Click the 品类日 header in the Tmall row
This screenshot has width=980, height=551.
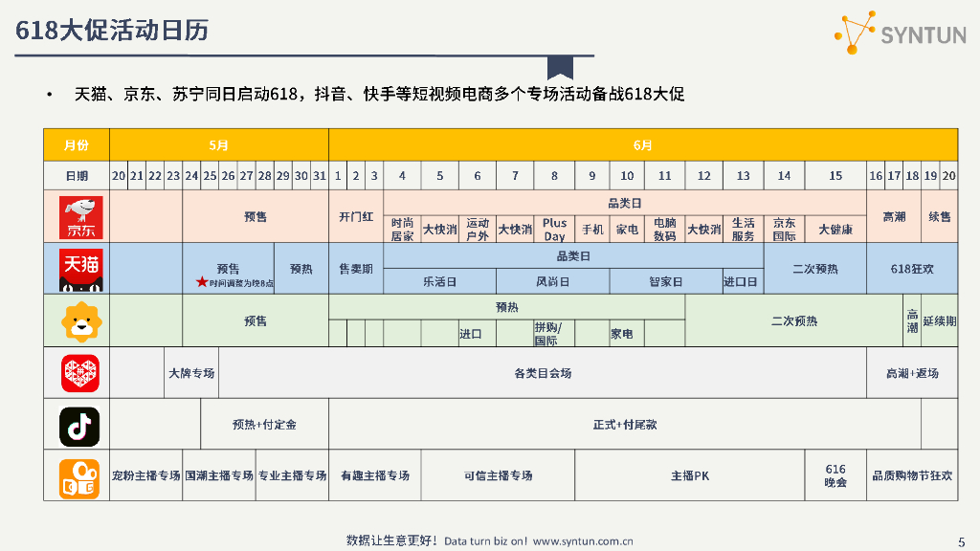pyautogui.click(x=573, y=256)
